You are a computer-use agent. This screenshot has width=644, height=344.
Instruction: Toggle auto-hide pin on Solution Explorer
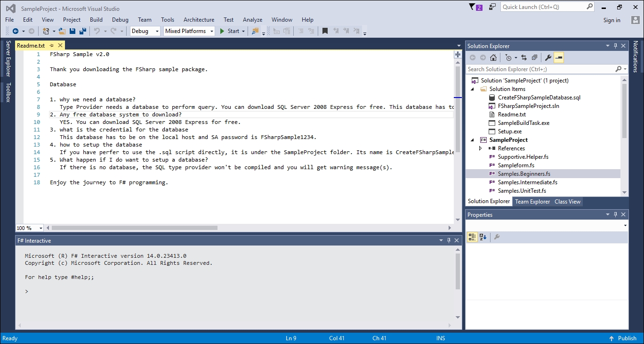[x=615, y=46]
